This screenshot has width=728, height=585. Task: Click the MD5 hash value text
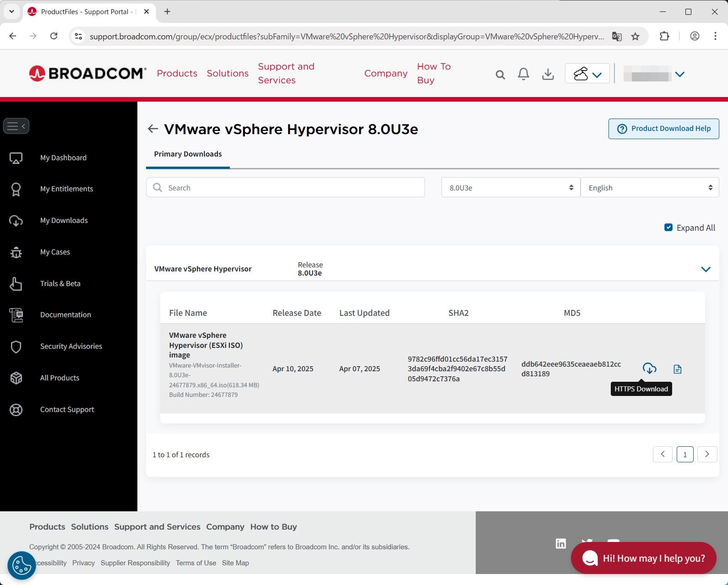click(571, 369)
